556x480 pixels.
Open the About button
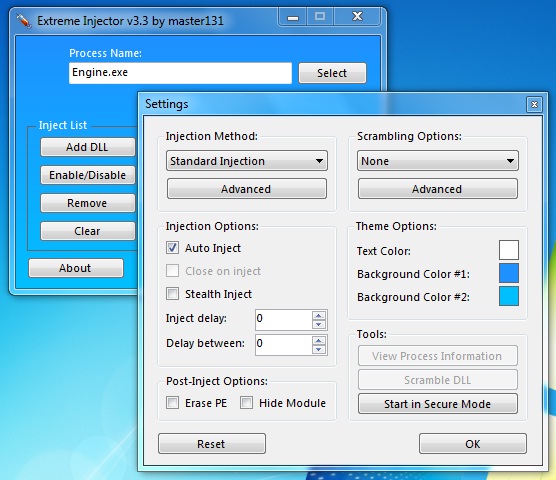76,268
